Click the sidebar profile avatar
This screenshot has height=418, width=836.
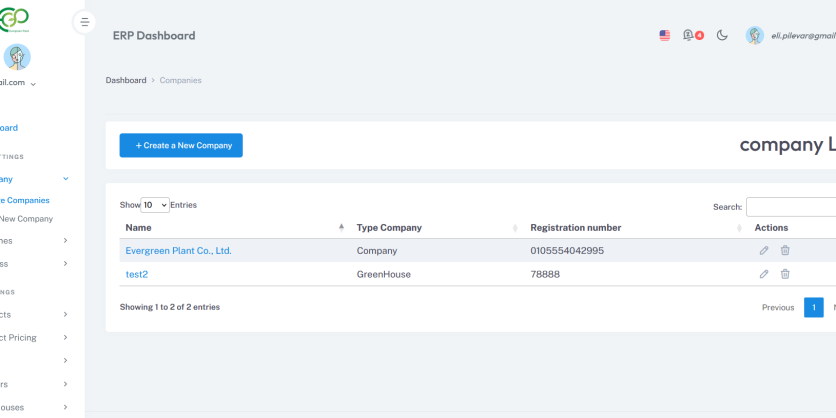17,57
